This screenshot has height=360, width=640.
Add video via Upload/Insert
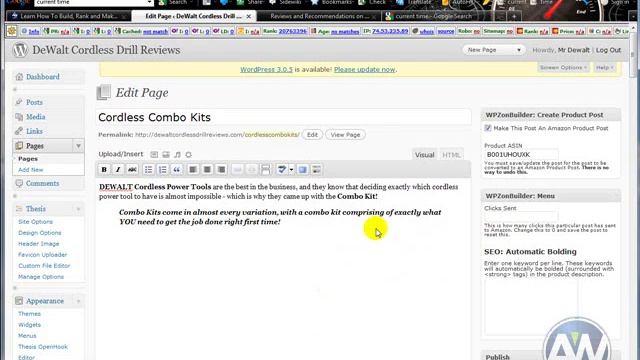(166, 155)
